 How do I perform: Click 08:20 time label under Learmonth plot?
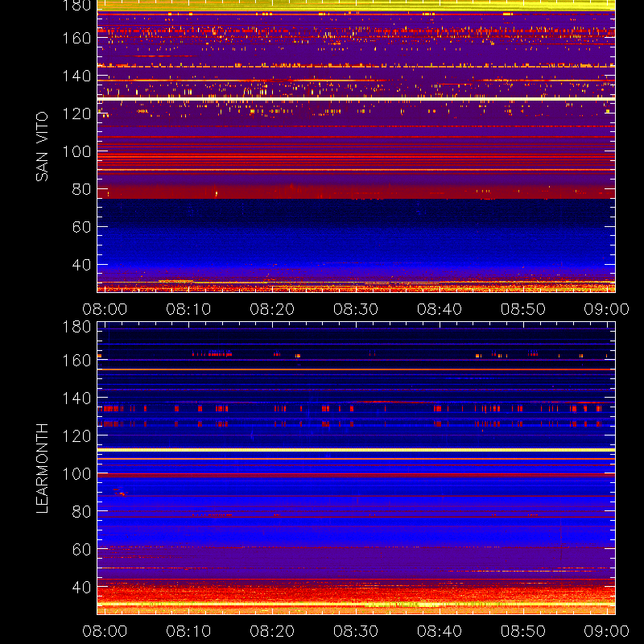click(272, 631)
